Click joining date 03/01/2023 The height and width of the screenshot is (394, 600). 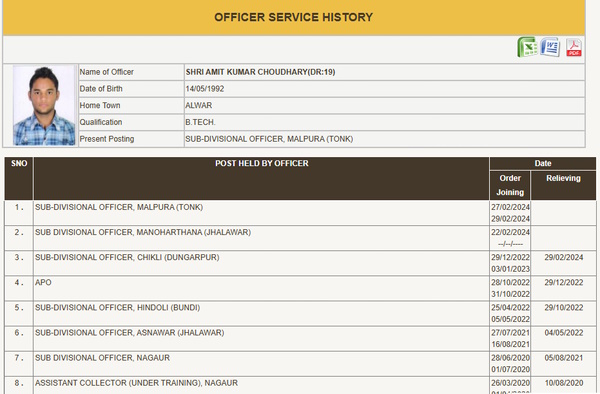510,269
